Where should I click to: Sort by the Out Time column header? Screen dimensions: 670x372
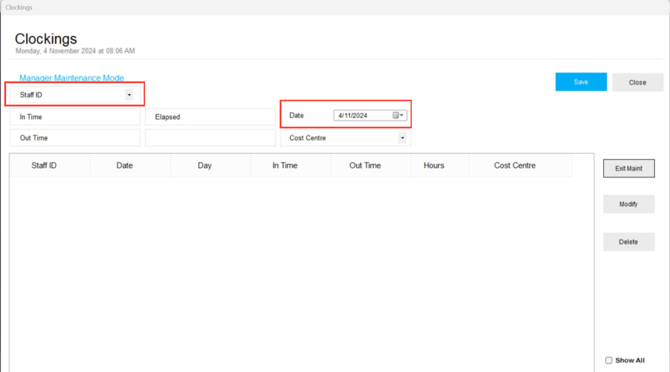click(371, 165)
